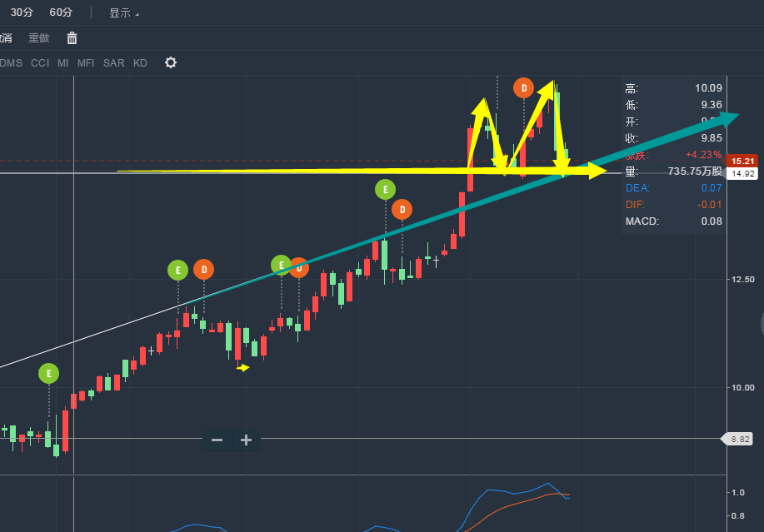
Task: Zoom in the chart with plus button
Action: coord(246,440)
